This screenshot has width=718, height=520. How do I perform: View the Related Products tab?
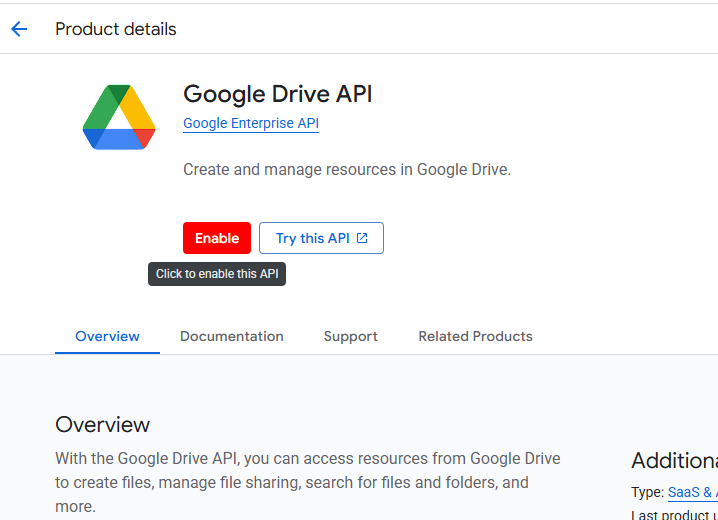[x=475, y=336]
